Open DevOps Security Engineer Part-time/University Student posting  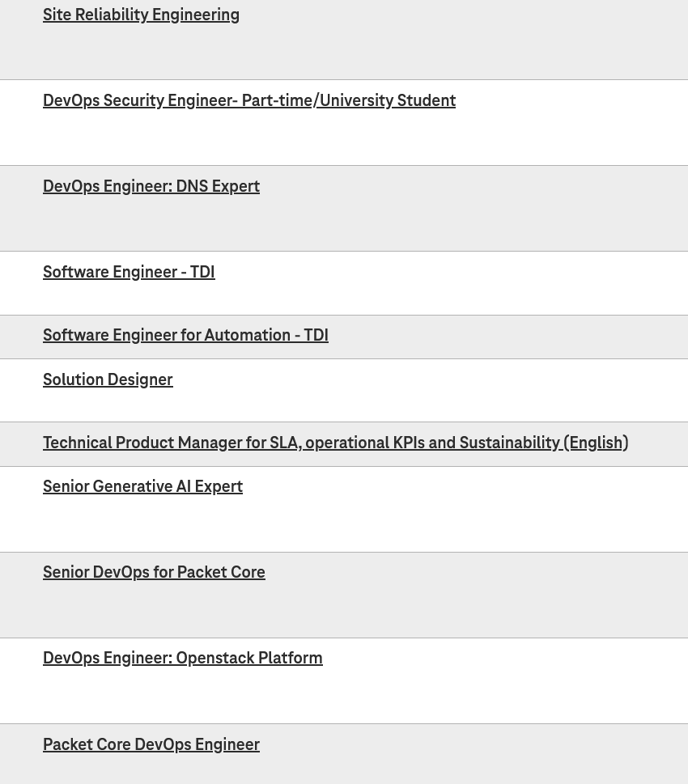click(249, 100)
